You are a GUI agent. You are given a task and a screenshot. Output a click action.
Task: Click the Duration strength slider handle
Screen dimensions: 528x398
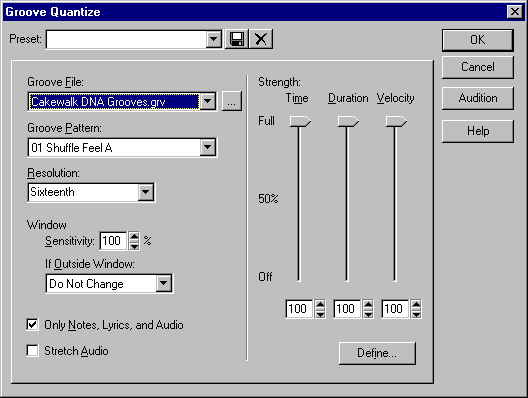348,121
